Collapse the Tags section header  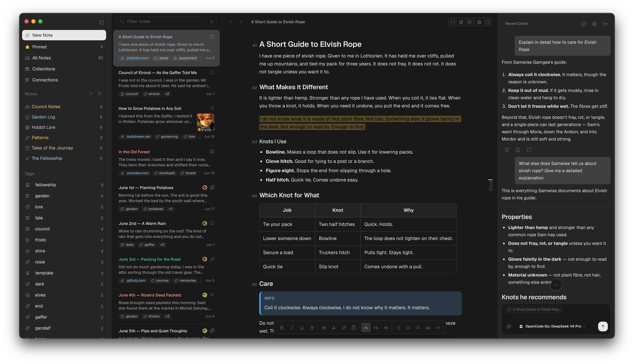(32, 174)
